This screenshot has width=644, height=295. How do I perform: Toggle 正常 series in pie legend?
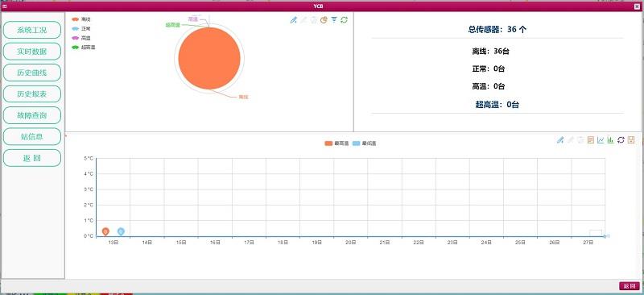pos(81,29)
